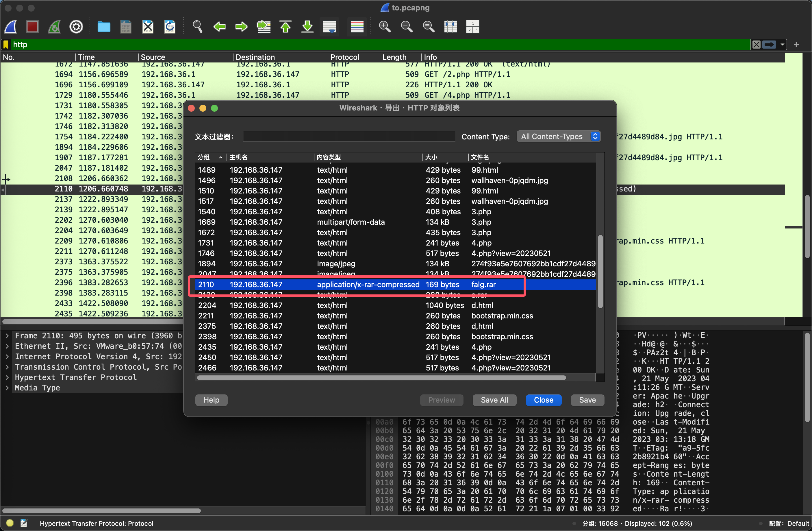Image resolution: width=812 pixels, height=531 pixels.
Task: Click the http display filter field
Action: 380,44
